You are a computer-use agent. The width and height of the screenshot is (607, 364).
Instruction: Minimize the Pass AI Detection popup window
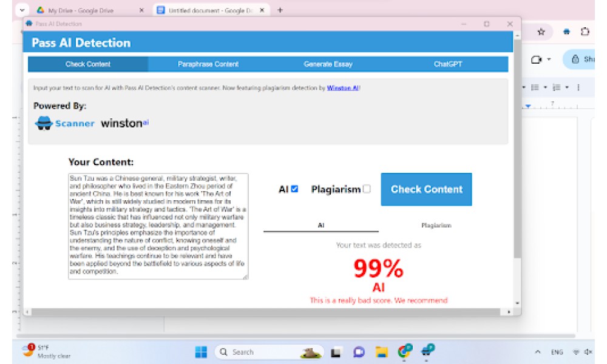point(463,24)
